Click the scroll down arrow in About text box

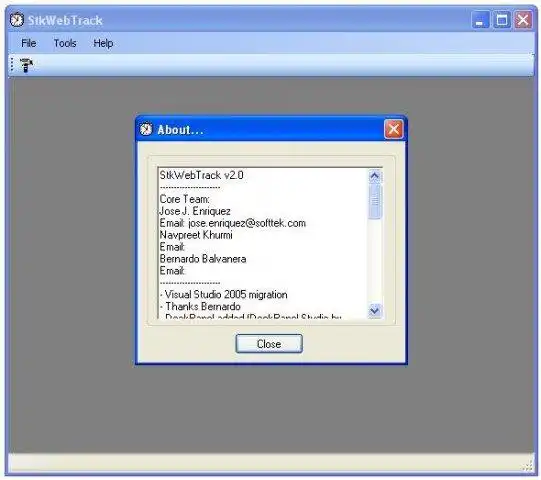click(375, 311)
